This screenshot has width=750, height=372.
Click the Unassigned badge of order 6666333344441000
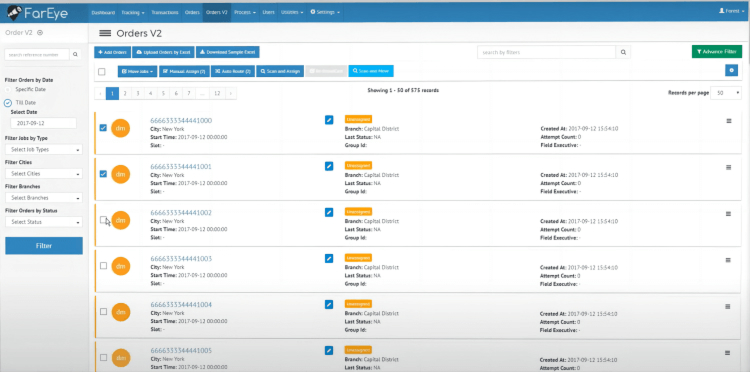(x=358, y=119)
